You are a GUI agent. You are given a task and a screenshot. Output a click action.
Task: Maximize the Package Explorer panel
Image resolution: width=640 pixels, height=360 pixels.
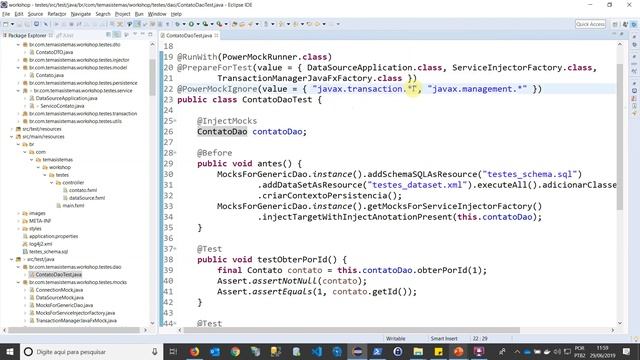pyautogui.click(x=150, y=35)
